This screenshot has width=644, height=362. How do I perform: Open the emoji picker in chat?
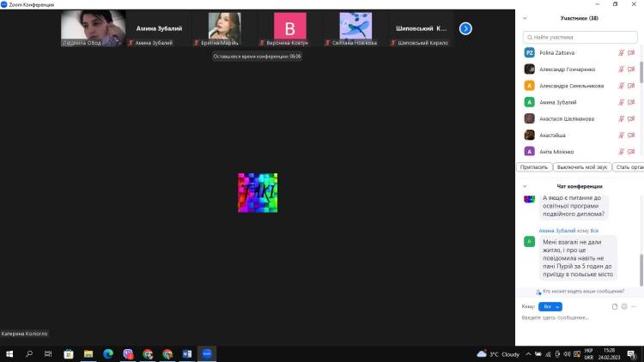[623, 306]
